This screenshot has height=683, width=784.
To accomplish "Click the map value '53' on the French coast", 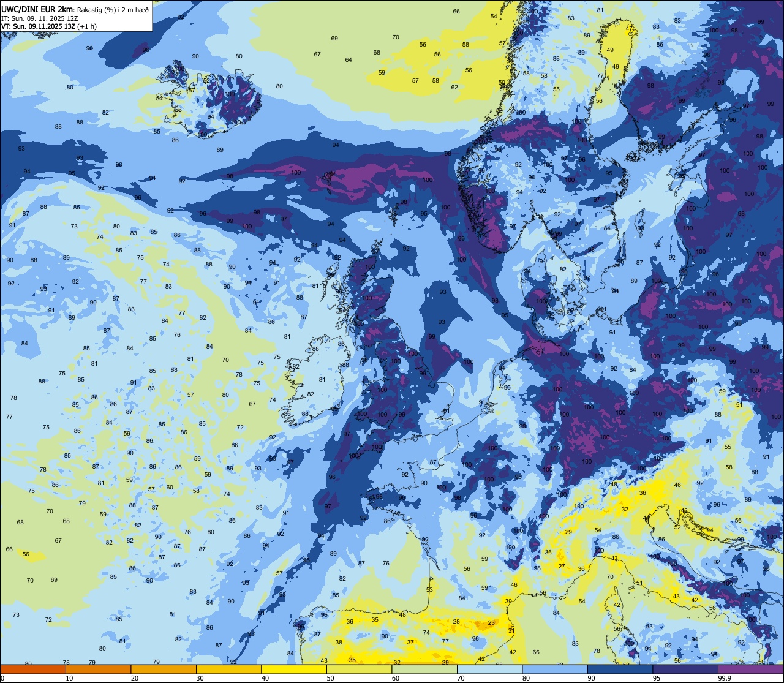I will 429,590.
